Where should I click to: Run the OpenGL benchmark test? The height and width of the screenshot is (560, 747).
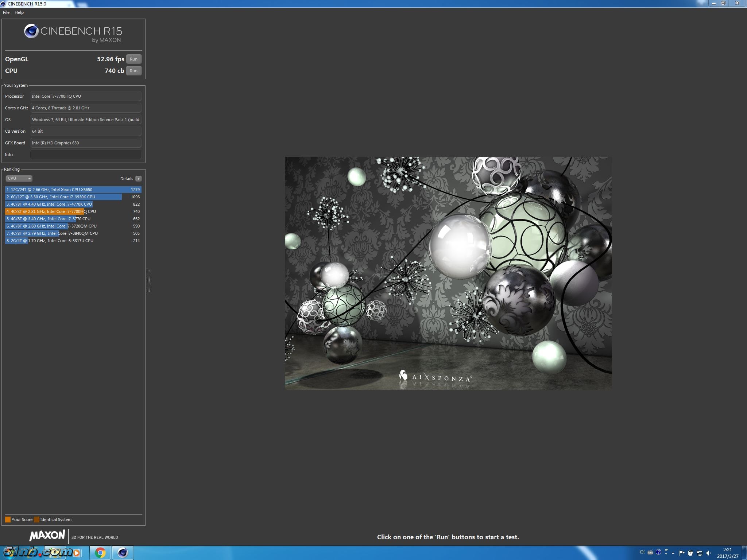(x=134, y=59)
